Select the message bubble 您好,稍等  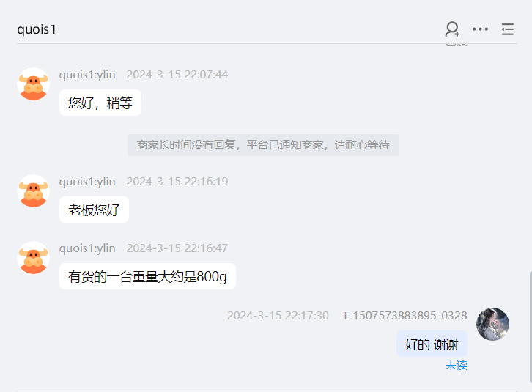100,103
